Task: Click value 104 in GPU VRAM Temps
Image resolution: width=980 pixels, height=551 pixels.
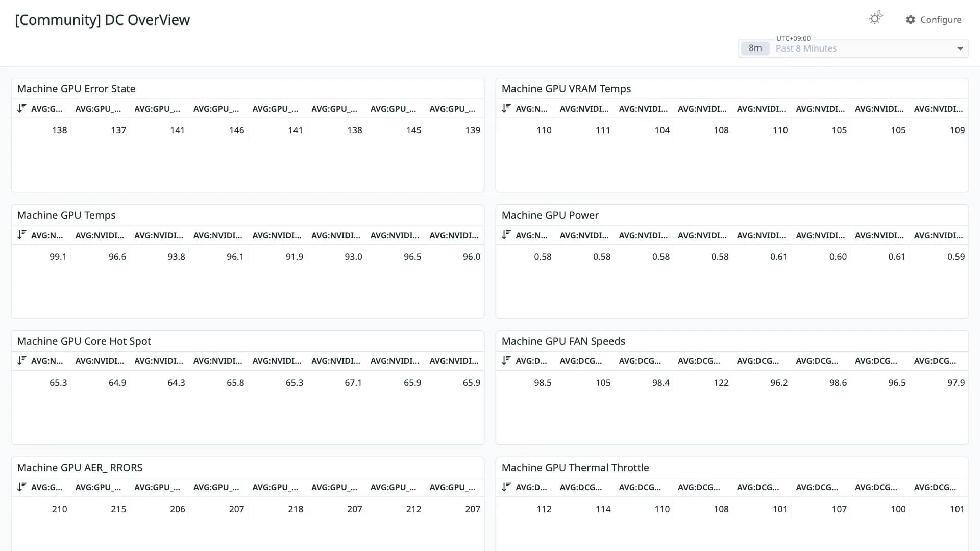Action: tap(662, 130)
